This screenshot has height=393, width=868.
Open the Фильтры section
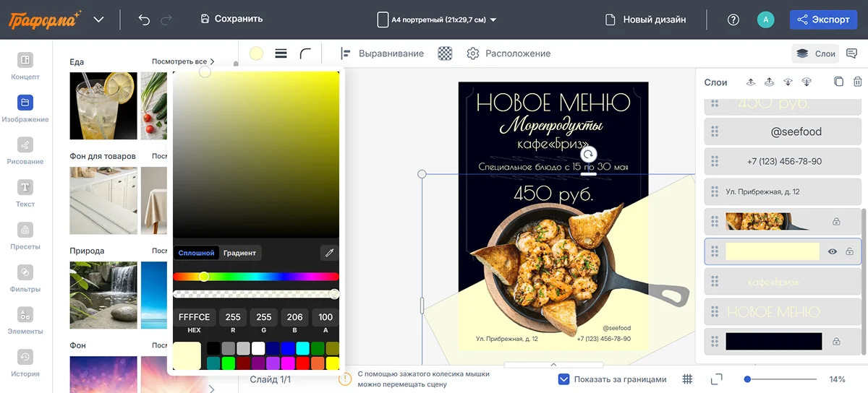coord(25,278)
